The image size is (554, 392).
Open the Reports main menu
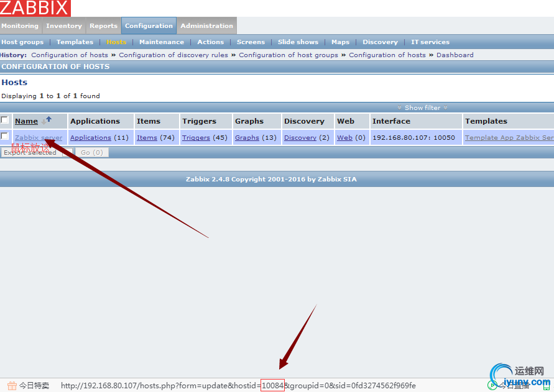[103, 25]
